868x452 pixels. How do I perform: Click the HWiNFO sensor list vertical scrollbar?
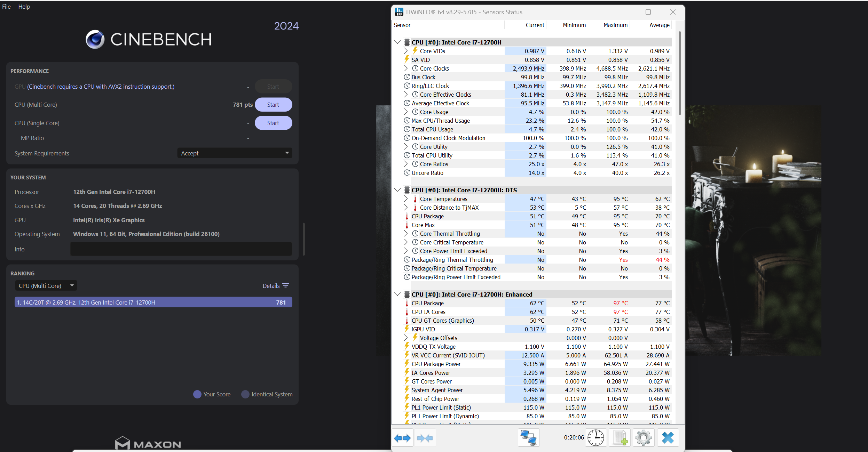[x=680, y=73]
